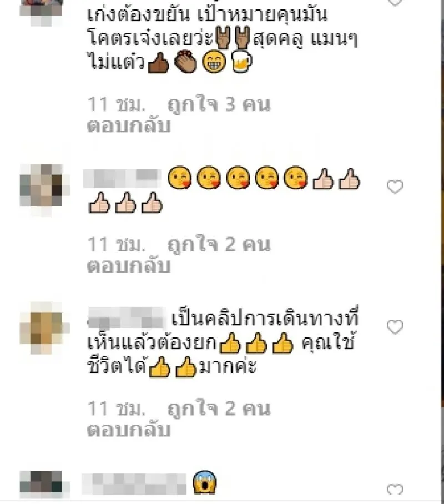Open the username before 'เป็นคลิปการเดินทางที่'
This screenshot has height=504, width=444.
127,317
